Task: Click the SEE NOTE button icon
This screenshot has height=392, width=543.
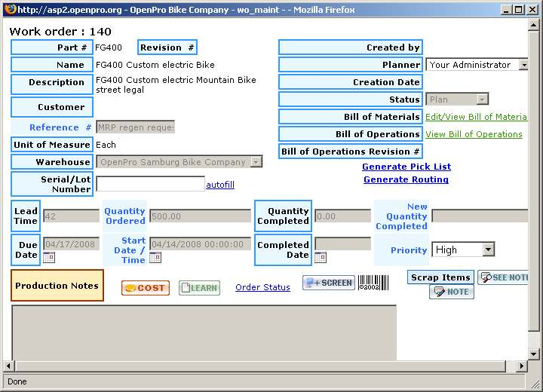Action: (x=503, y=277)
